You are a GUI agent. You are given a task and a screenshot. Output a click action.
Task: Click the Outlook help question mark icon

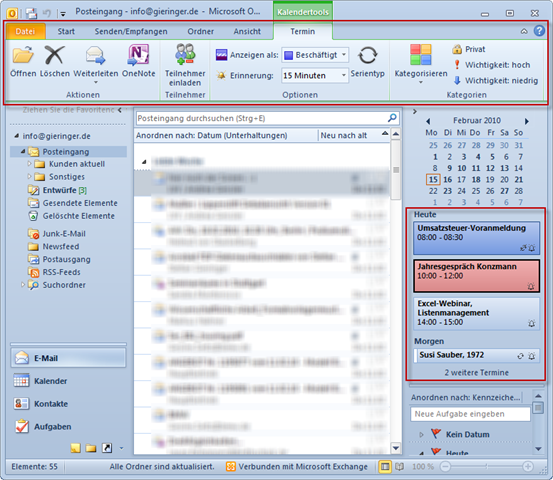point(539,31)
